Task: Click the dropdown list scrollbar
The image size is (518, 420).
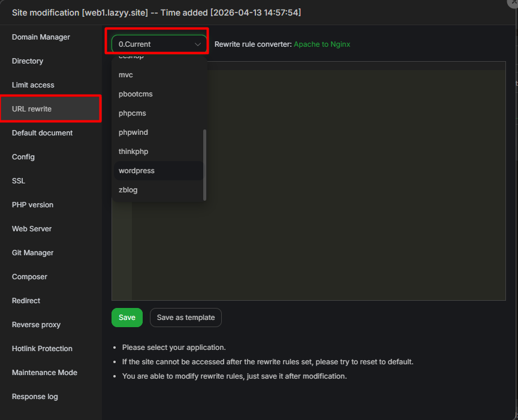Action: click(204, 165)
